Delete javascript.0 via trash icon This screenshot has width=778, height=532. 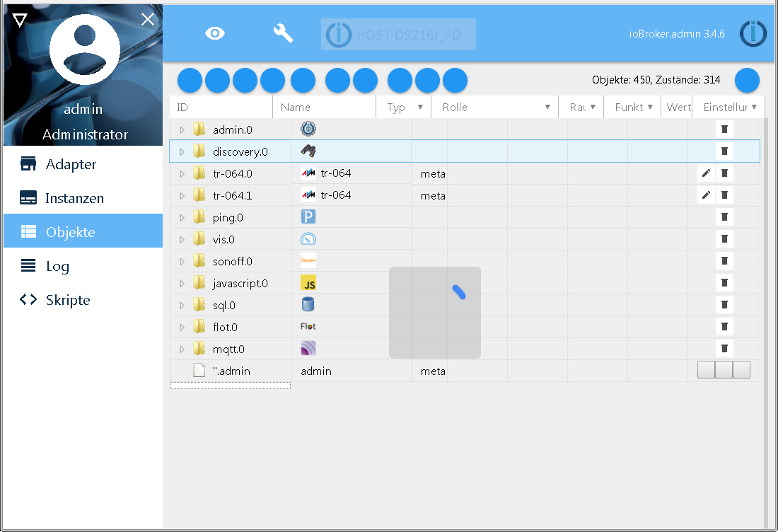click(724, 282)
